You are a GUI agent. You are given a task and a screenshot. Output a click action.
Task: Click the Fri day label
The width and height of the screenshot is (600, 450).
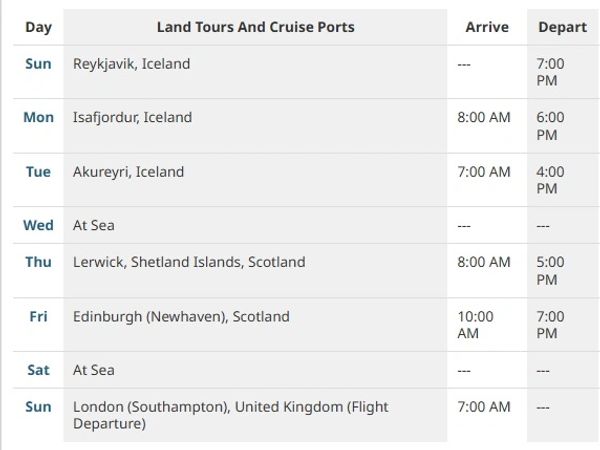click(38, 317)
